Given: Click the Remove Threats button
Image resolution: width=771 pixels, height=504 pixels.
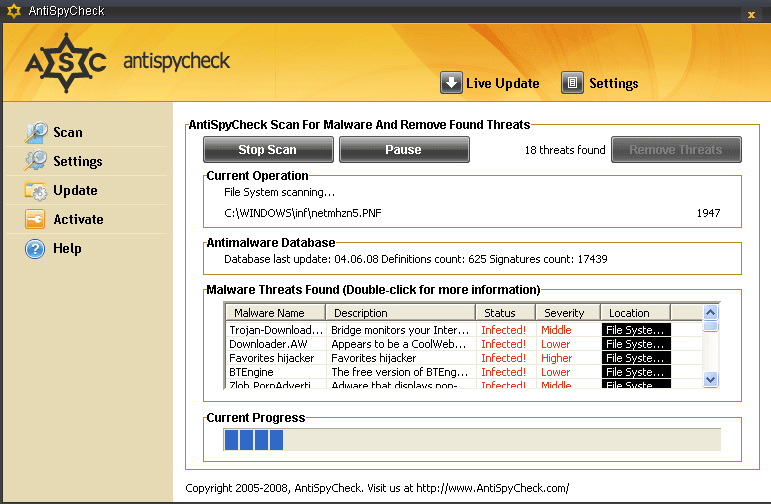Looking at the screenshot, I should pyautogui.click(x=675, y=150).
